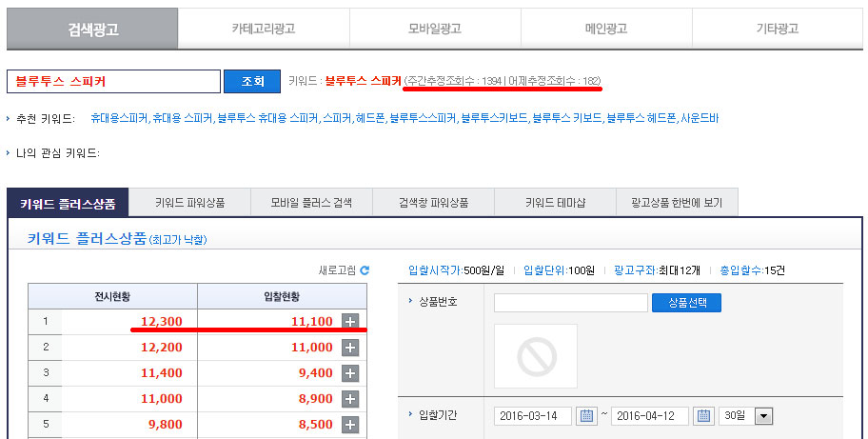Click bid amount 8,500 in row 5
The image size is (868, 439).
(x=316, y=425)
